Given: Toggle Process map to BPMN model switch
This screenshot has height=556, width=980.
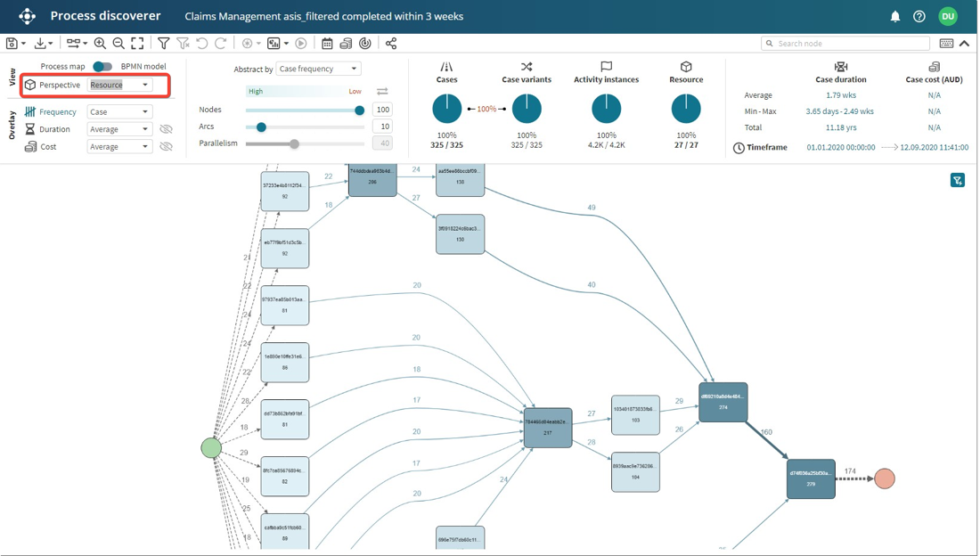Looking at the screenshot, I should click(102, 66).
